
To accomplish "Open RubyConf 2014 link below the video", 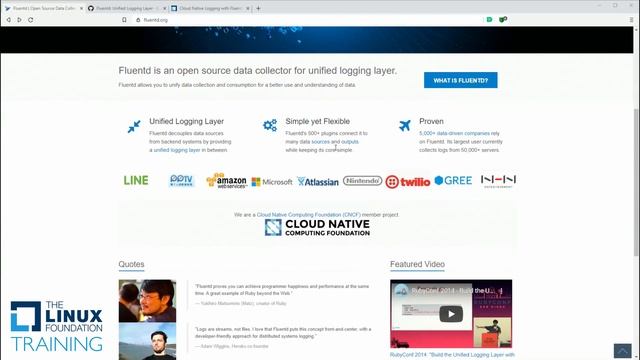I will coord(452,355).
